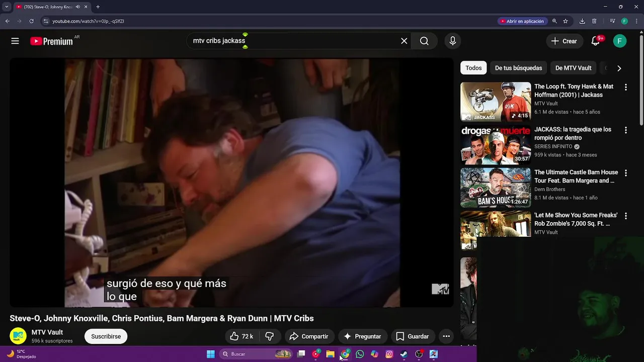View site information icon in address bar
This screenshot has width=644, height=362.
[x=46, y=21]
